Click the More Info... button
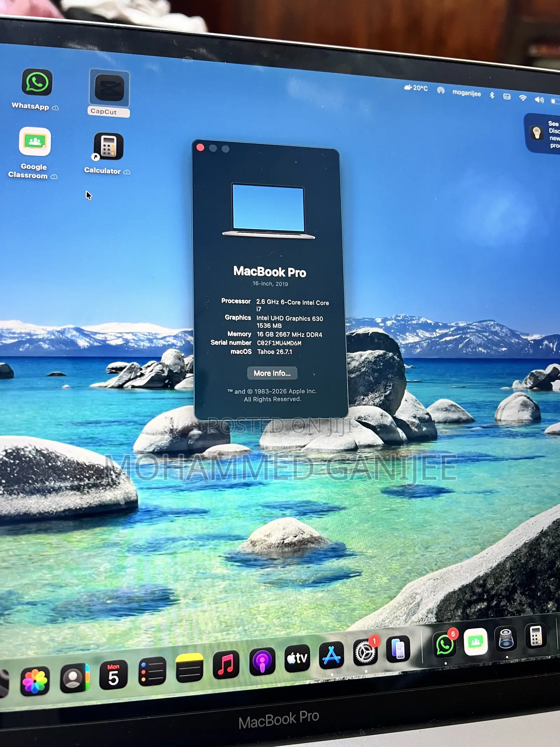 coord(272,373)
